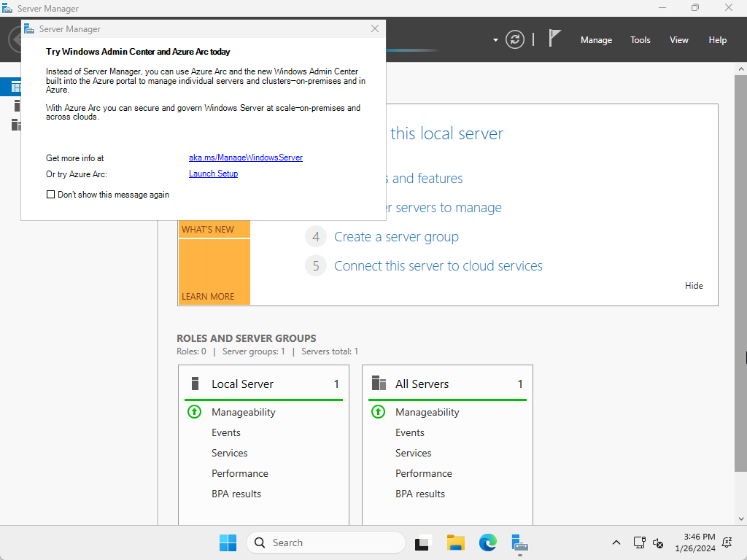
Task: Click the Launch Setup link
Action: (213, 174)
